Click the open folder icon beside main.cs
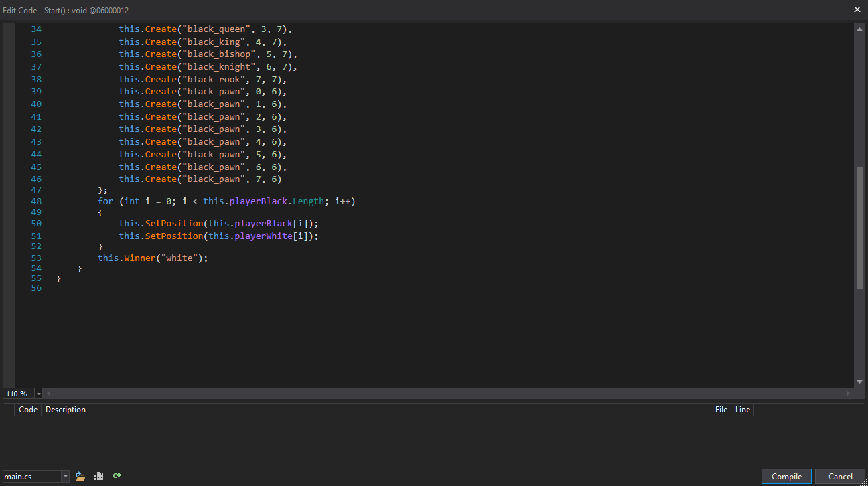The width and height of the screenshot is (868, 486). pos(80,476)
